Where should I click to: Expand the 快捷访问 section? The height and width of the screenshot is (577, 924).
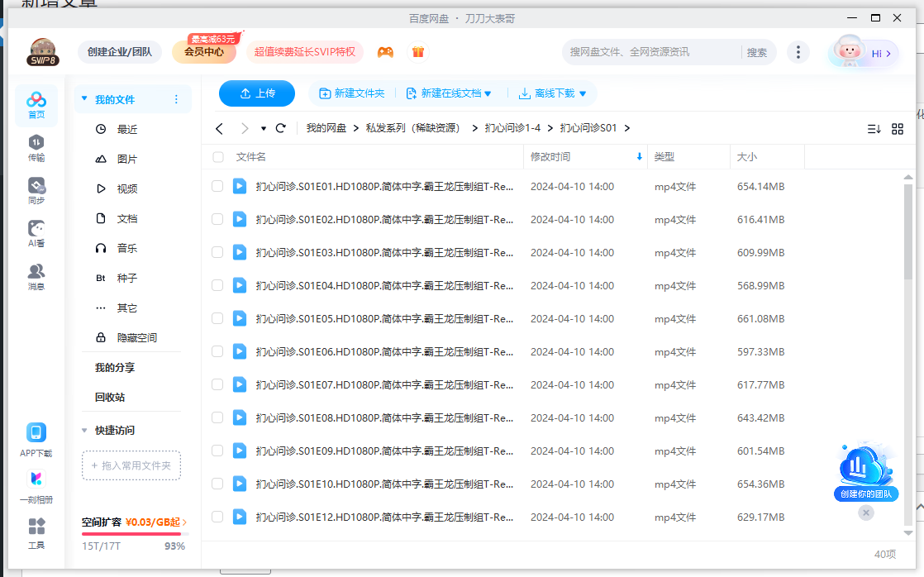[84, 430]
